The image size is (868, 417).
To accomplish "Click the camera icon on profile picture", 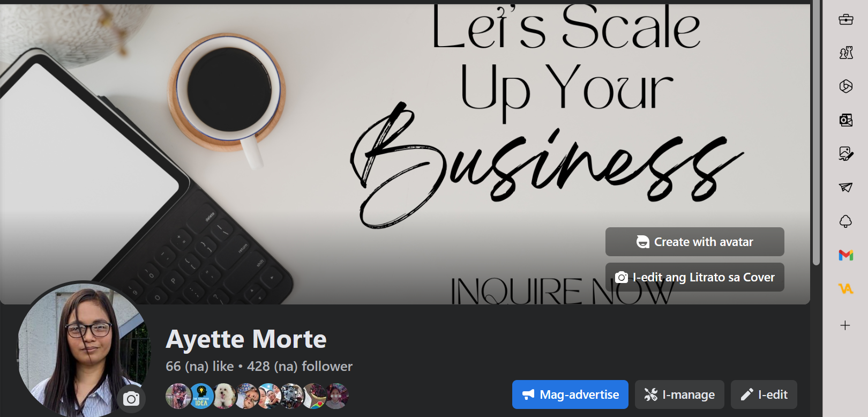I will click(131, 399).
